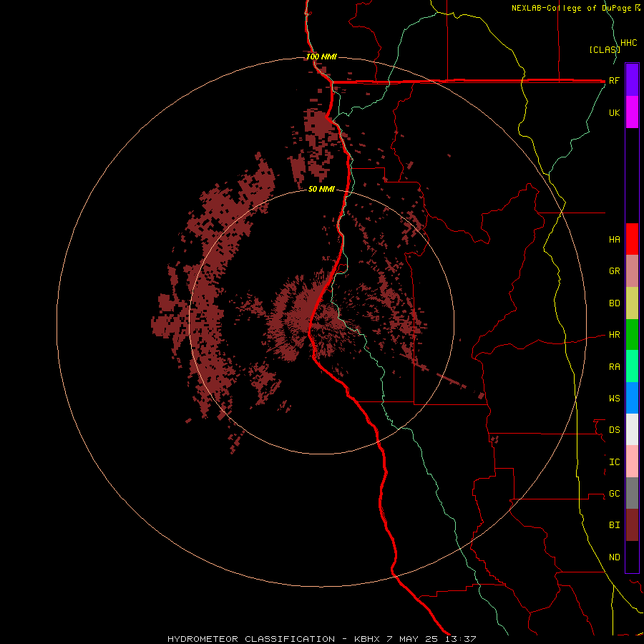Click the GR legend label
This screenshot has height=644, width=644.
614,271
